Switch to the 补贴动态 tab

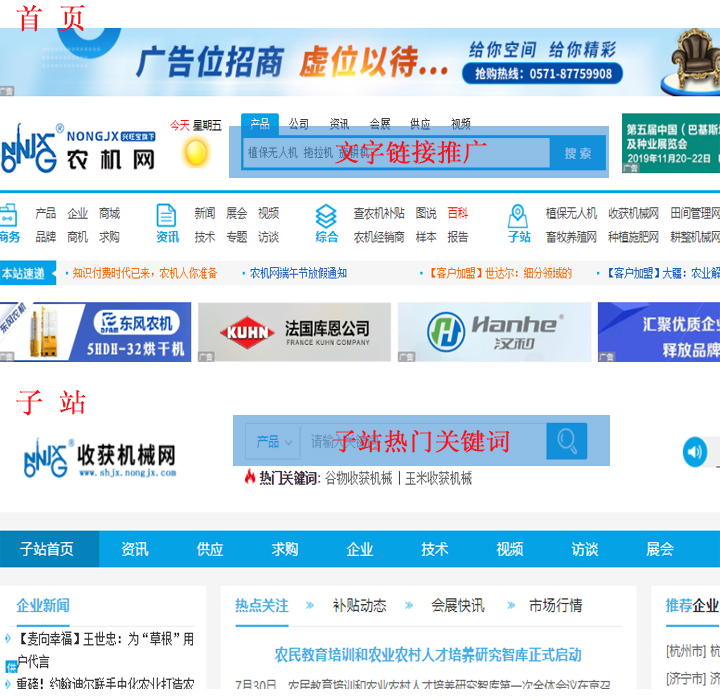pyautogui.click(x=359, y=605)
